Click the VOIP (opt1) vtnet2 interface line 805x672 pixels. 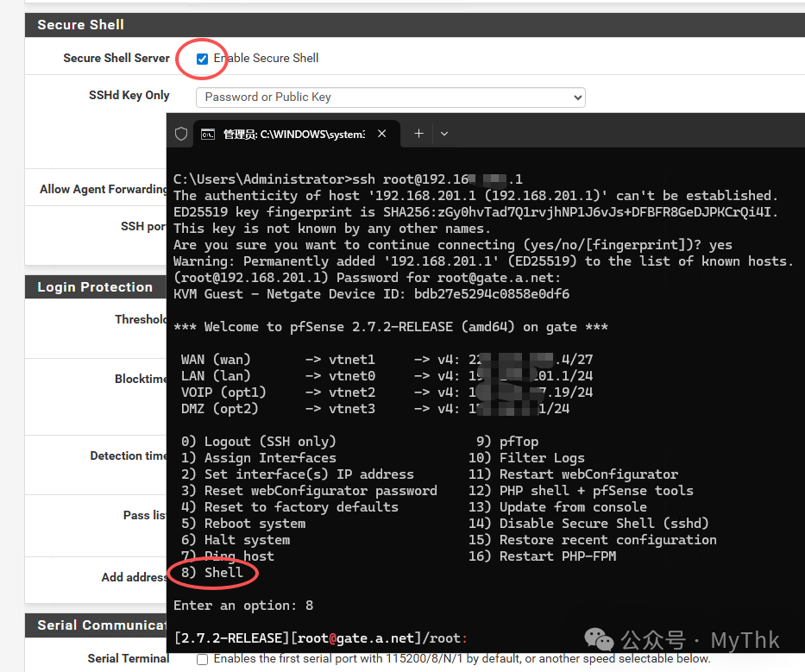click(387, 393)
